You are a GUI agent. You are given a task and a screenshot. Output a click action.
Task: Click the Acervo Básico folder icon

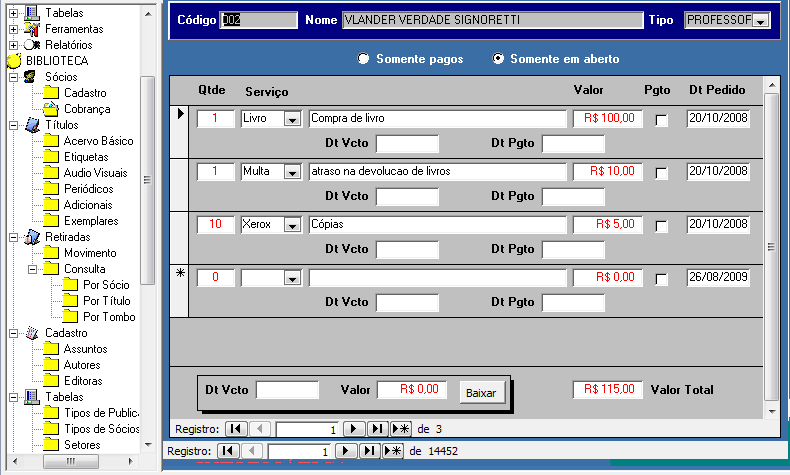coord(51,141)
